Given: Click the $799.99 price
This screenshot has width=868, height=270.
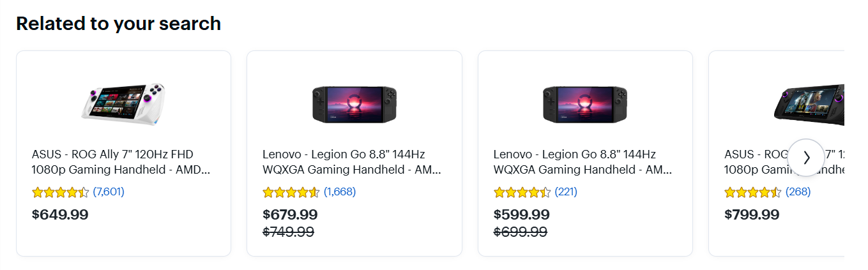Looking at the screenshot, I should coord(752,214).
